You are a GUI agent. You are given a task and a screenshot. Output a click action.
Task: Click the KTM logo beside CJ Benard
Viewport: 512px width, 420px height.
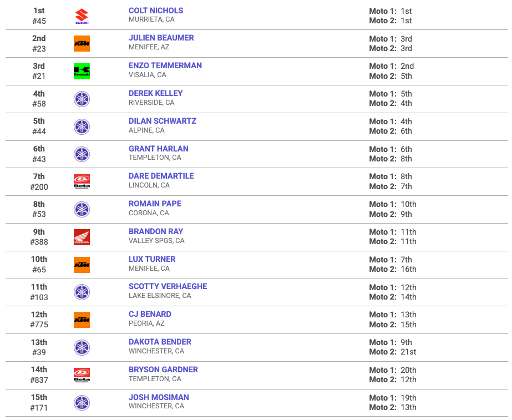(x=82, y=320)
